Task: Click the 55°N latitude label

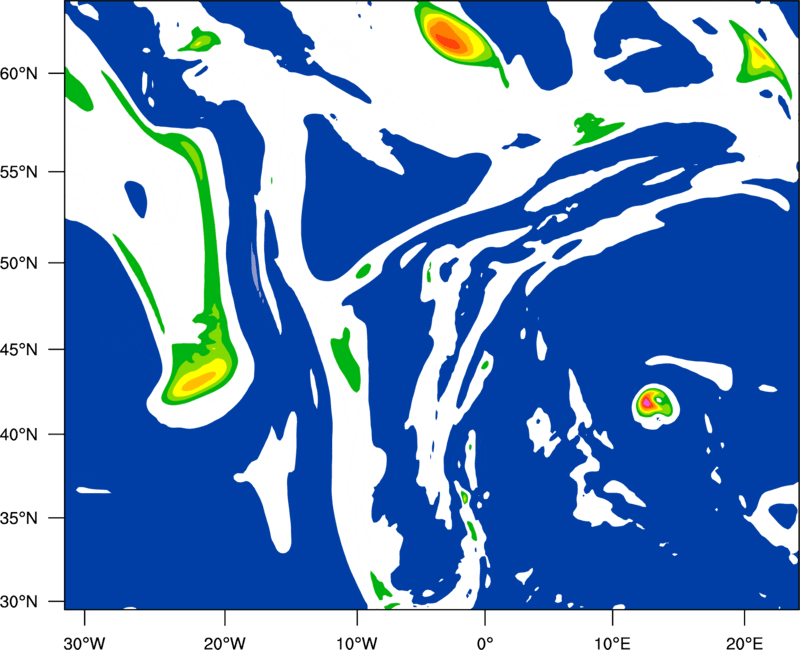Action: [19, 172]
